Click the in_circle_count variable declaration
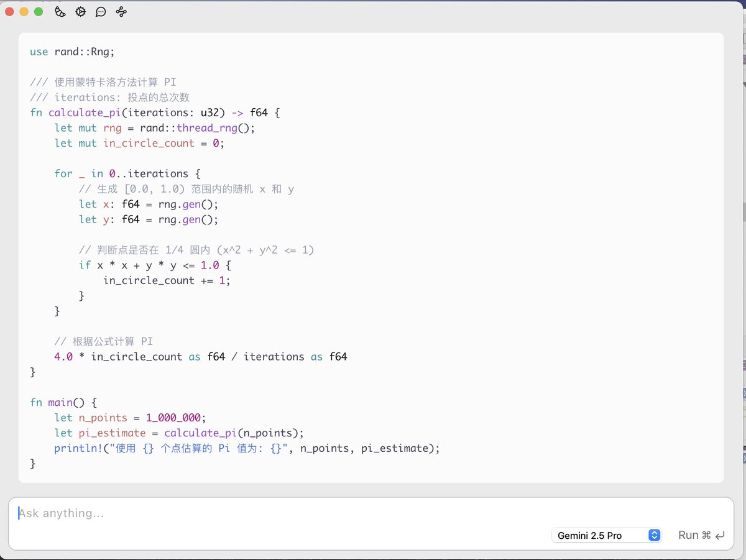Image resolution: width=746 pixels, height=560 pixels. pos(148,143)
